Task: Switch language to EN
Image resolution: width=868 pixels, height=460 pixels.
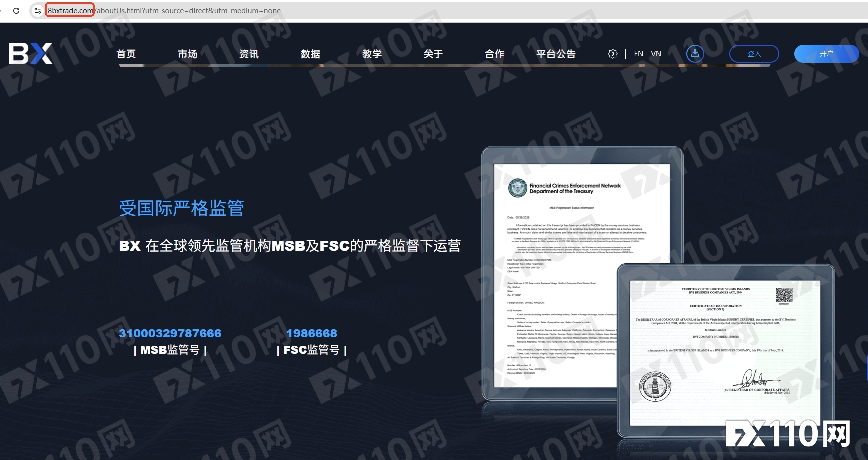Action: [x=639, y=54]
